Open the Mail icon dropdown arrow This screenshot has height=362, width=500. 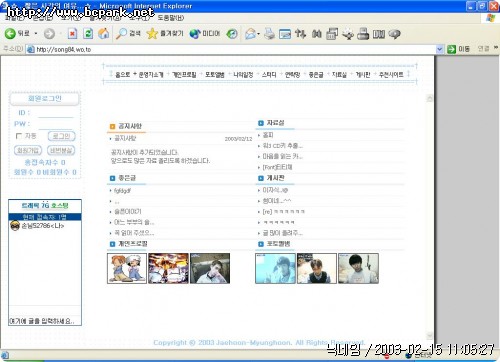tap(258, 34)
